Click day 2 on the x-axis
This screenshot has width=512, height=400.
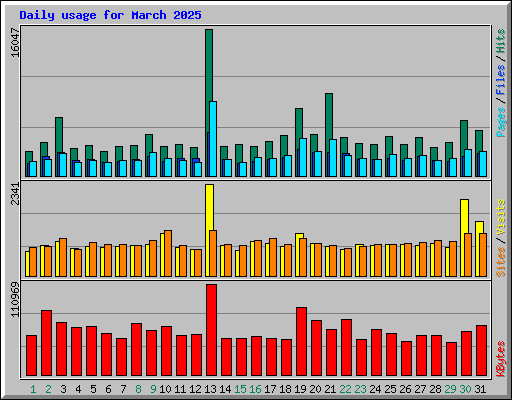48,389
